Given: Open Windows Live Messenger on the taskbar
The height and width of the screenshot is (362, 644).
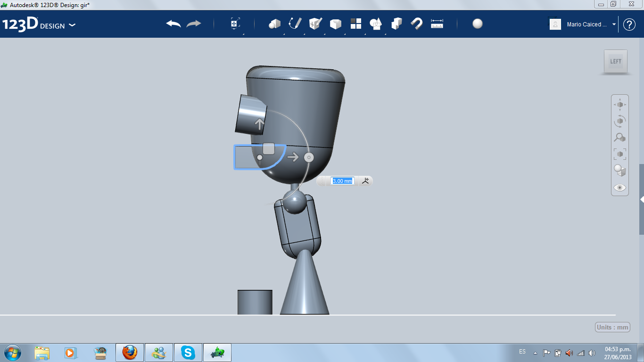Looking at the screenshot, I should [158, 353].
